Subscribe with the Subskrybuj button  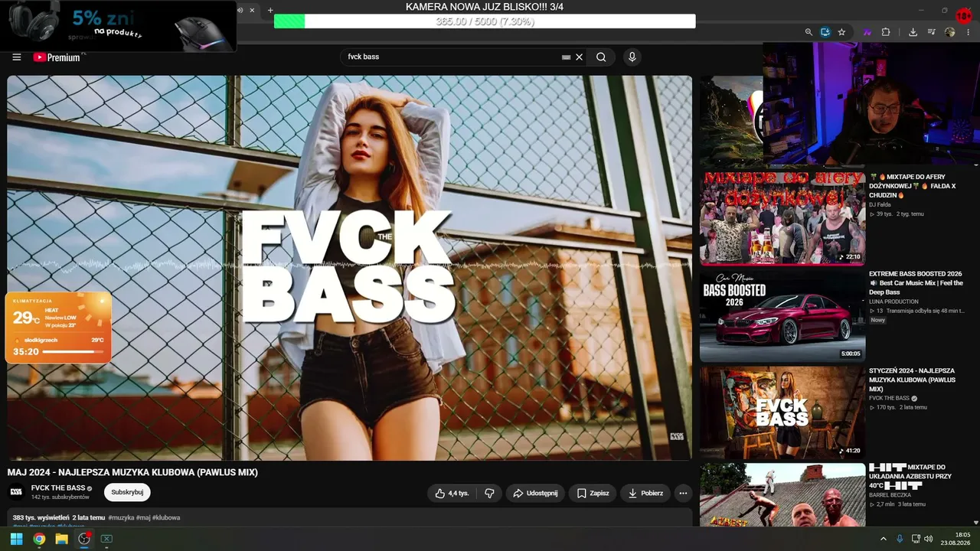point(127,492)
